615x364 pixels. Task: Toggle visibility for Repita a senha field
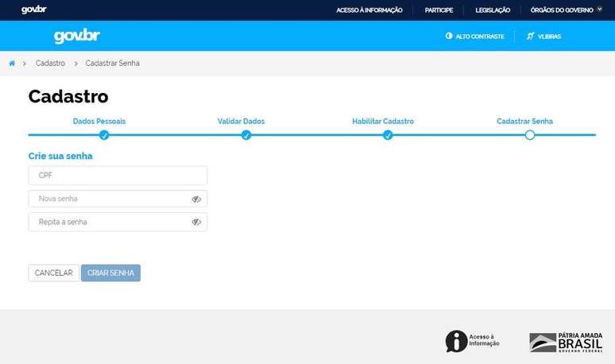tap(196, 223)
